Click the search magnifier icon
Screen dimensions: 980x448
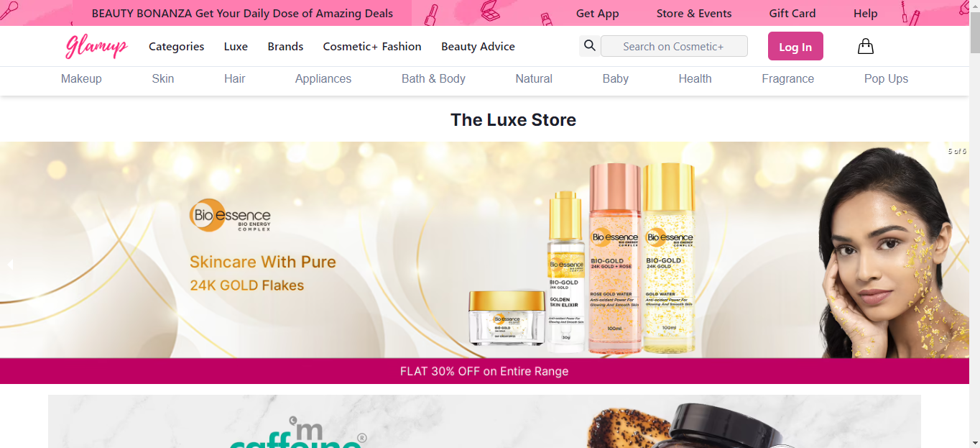point(589,45)
